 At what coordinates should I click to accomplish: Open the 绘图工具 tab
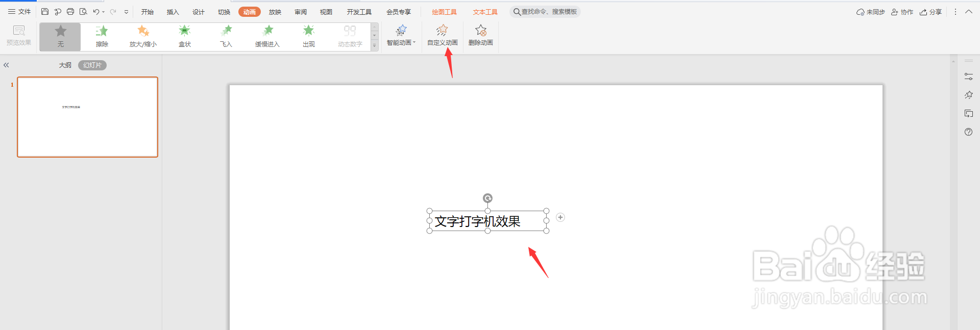445,12
